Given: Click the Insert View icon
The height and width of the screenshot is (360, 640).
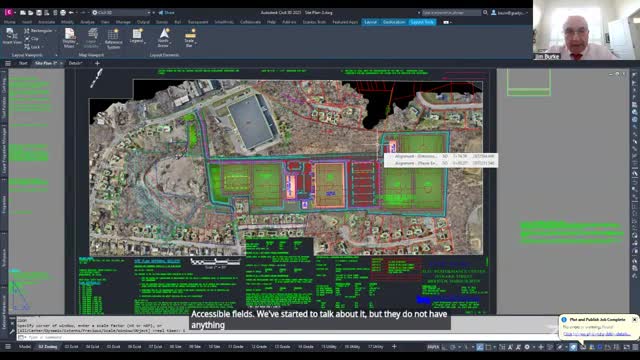Looking at the screenshot, I should click(12, 37).
